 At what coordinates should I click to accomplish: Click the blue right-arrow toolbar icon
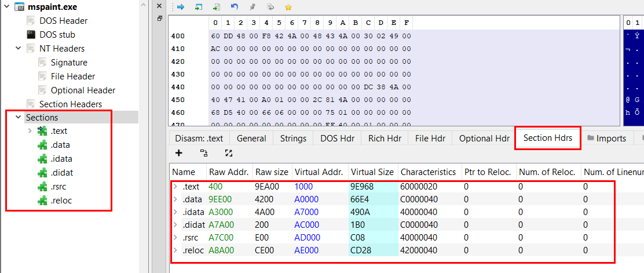pyautogui.click(x=181, y=6)
